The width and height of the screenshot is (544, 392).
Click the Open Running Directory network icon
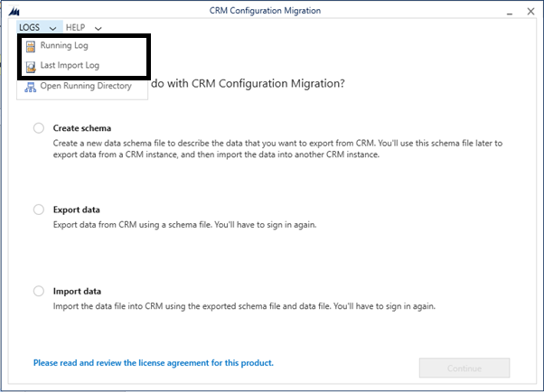tap(30, 87)
